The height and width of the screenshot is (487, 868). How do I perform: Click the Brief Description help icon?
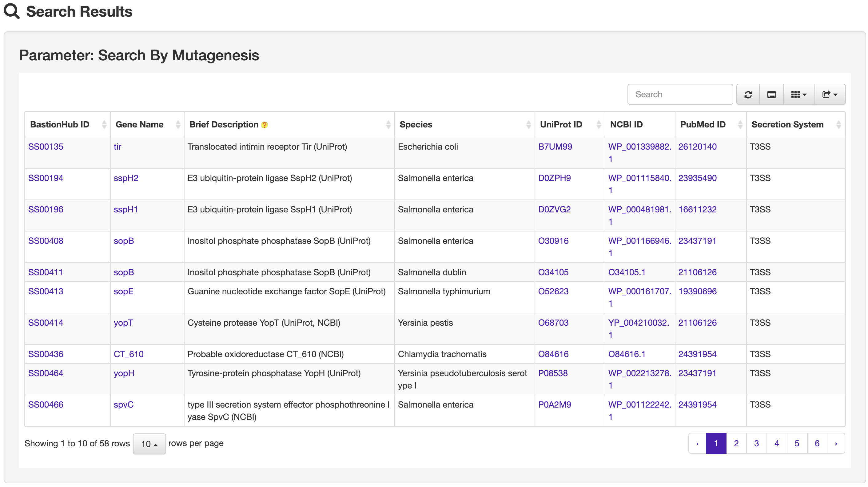(265, 125)
